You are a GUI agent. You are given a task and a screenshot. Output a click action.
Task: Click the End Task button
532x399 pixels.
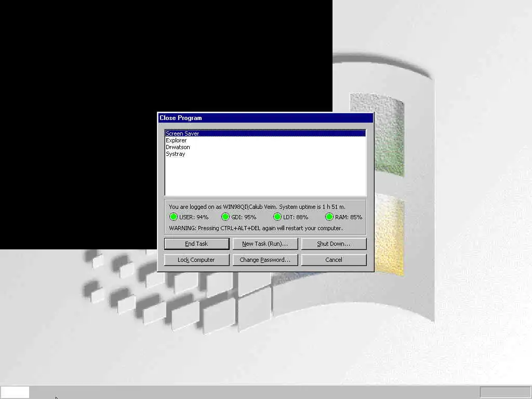(x=197, y=244)
